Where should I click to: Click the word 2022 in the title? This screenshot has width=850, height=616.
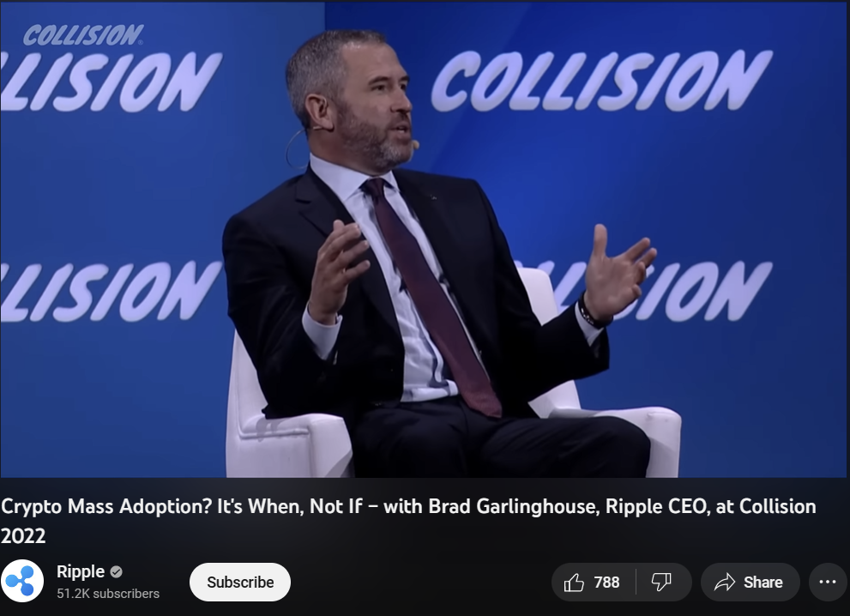(x=23, y=536)
